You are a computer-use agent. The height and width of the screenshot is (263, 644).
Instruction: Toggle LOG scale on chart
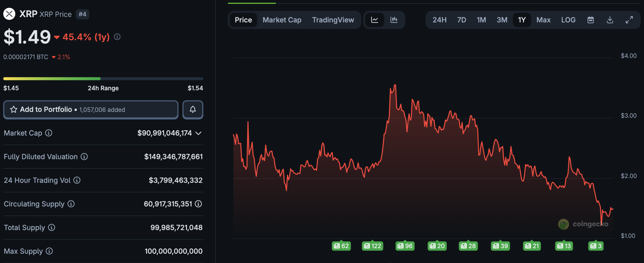(x=569, y=20)
